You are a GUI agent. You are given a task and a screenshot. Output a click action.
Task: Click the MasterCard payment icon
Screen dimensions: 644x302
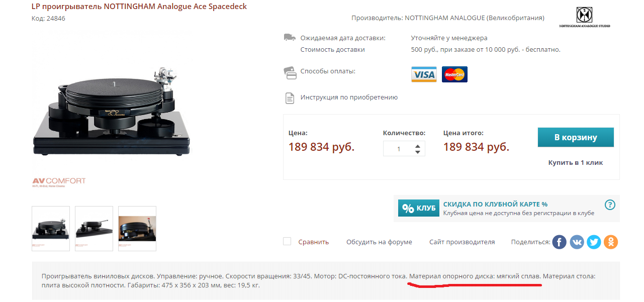click(454, 74)
